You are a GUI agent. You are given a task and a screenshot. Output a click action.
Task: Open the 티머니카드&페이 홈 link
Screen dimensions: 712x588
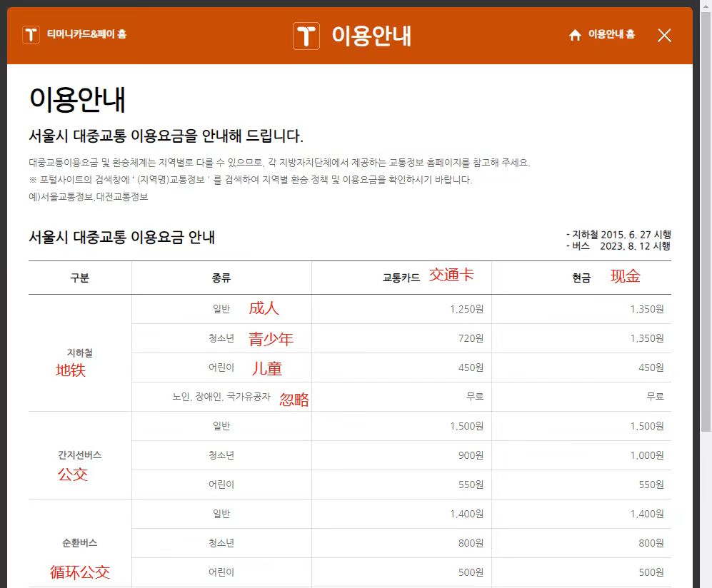pos(86,34)
